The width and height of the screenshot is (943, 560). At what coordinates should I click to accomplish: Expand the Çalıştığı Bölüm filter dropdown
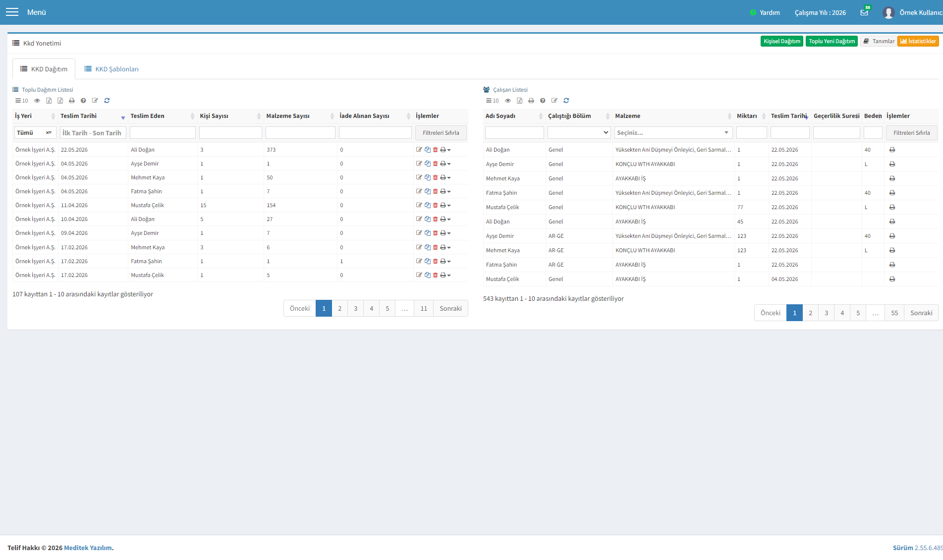[x=579, y=132]
